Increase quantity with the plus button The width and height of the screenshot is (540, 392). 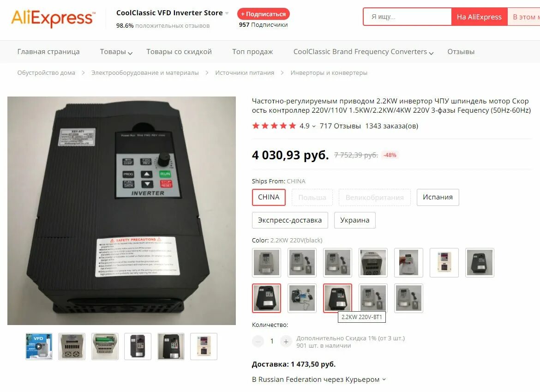286,341
